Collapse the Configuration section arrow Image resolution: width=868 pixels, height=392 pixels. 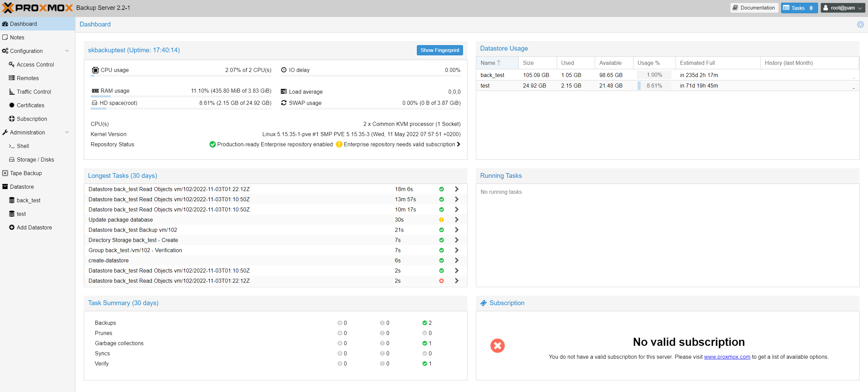point(67,51)
